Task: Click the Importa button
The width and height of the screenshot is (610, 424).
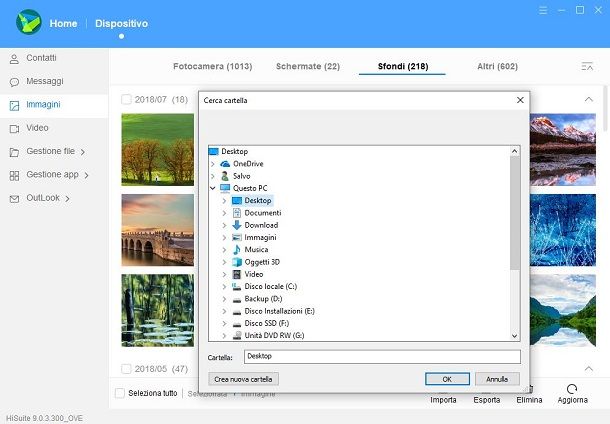Action: pos(443,399)
